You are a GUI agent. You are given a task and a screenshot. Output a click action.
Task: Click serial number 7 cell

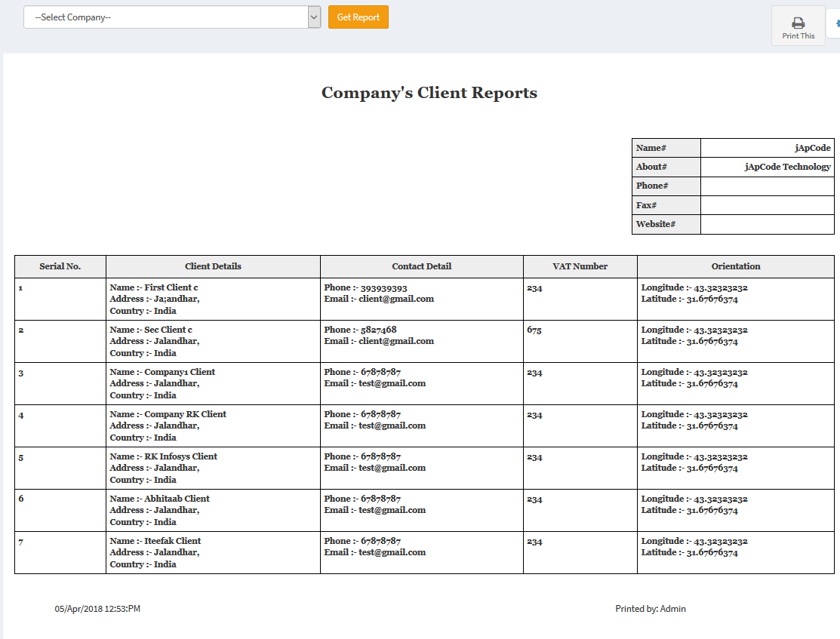pyautogui.click(x=60, y=553)
